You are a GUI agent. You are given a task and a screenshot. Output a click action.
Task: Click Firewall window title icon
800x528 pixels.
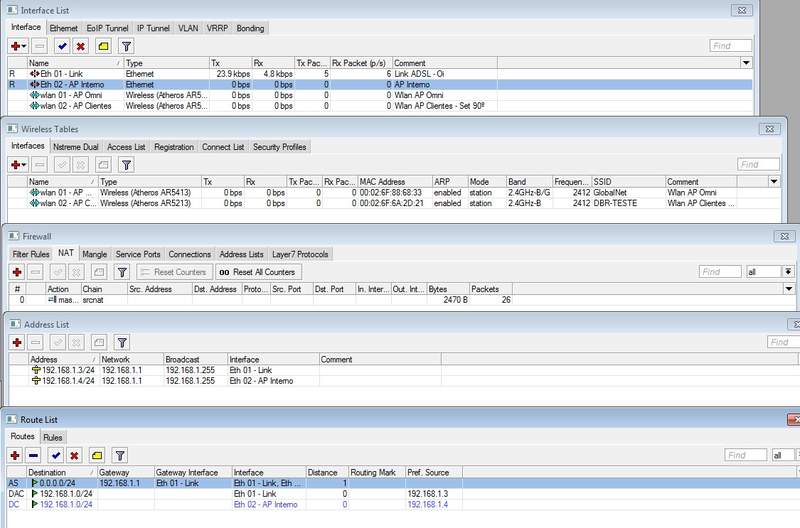click(x=14, y=236)
